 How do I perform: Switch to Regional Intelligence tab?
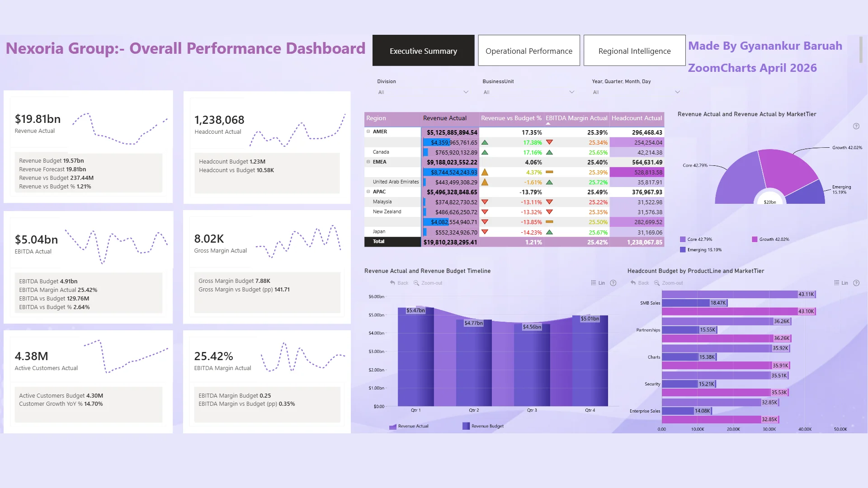coord(634,51)
